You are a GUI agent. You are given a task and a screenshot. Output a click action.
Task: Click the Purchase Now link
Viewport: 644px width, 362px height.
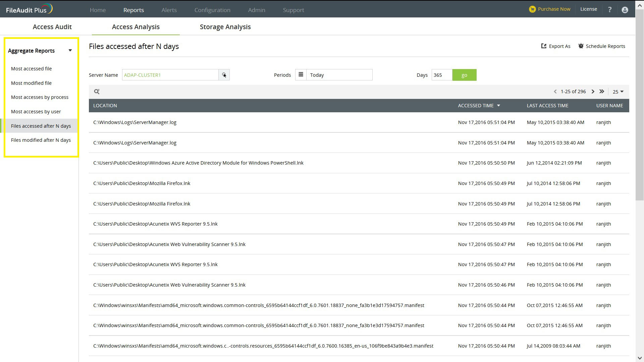tap(550, 9)
